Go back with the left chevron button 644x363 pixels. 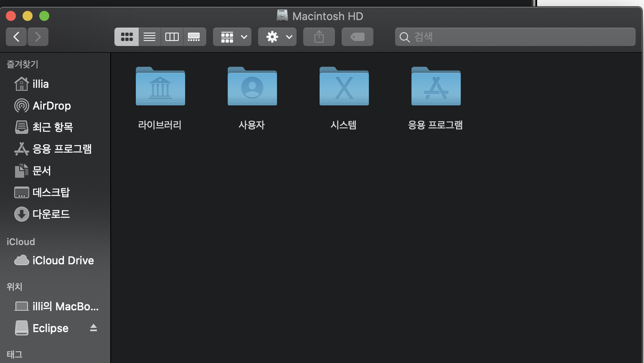click(x=16, y=37)
